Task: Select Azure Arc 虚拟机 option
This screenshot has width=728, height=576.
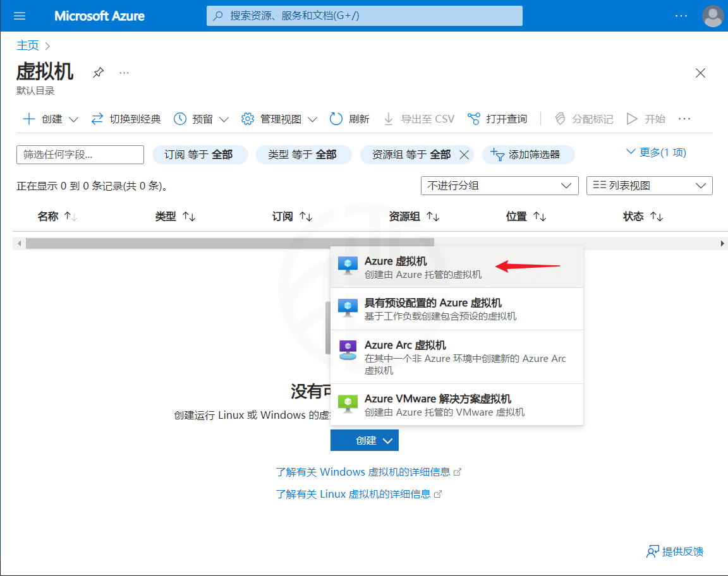Action: click(x=457, y=357)
